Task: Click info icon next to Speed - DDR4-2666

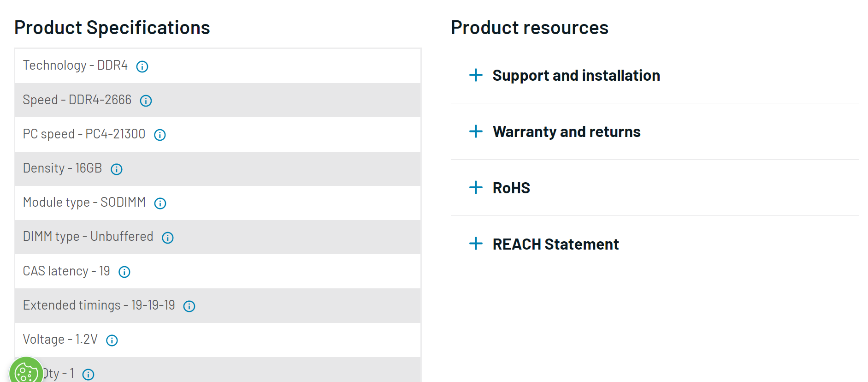Action: [146, 101]
